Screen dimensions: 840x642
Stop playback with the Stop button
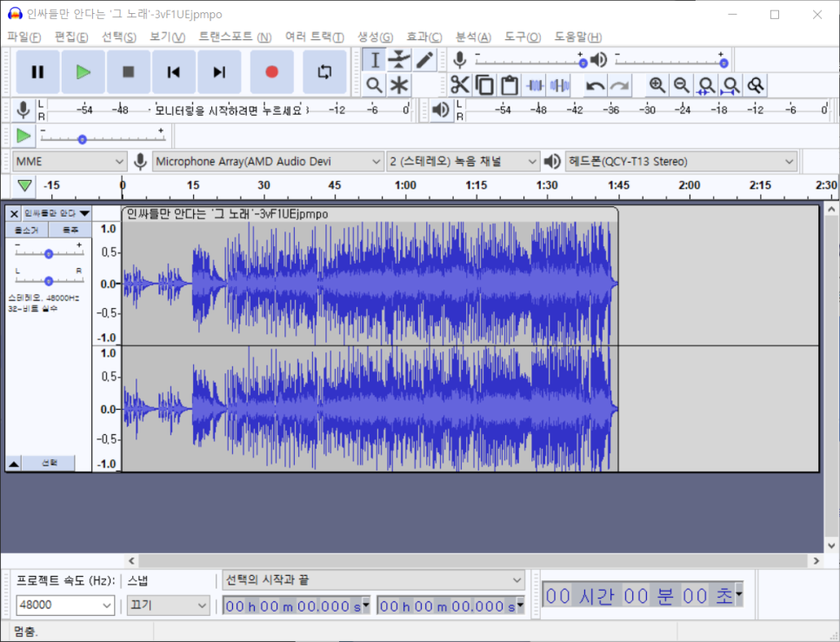(128, 72)
